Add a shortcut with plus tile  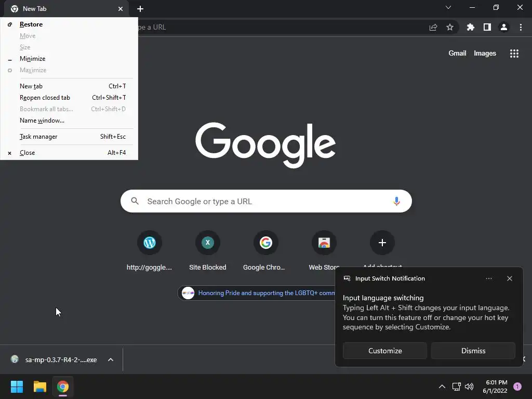click(x=382, y=243)
